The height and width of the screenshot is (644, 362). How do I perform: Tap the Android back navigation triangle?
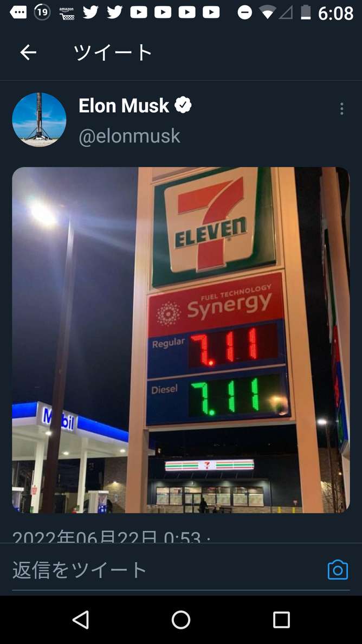(81, 620)
